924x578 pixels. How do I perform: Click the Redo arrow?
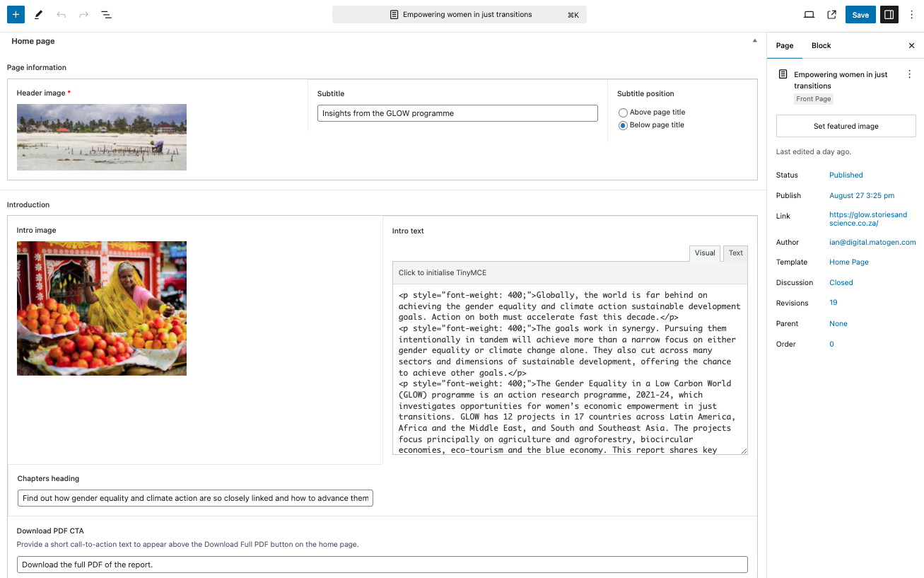pos(83,14)
